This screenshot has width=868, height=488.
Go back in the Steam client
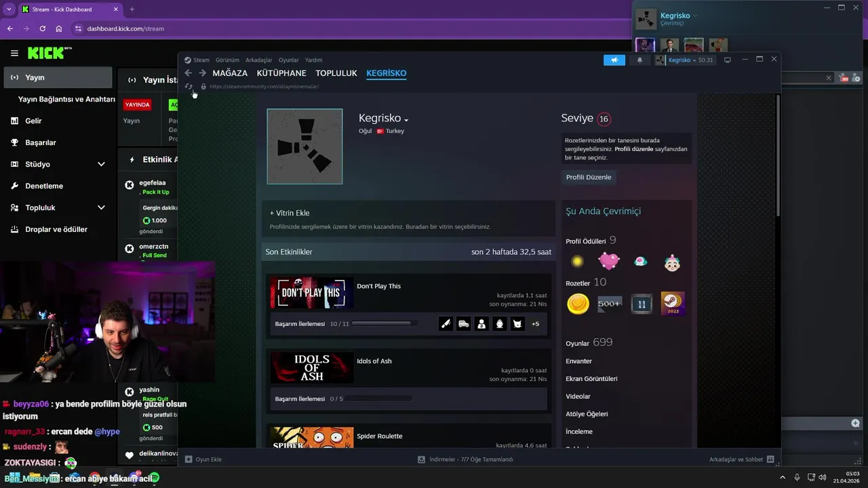[x=189, y=73]
